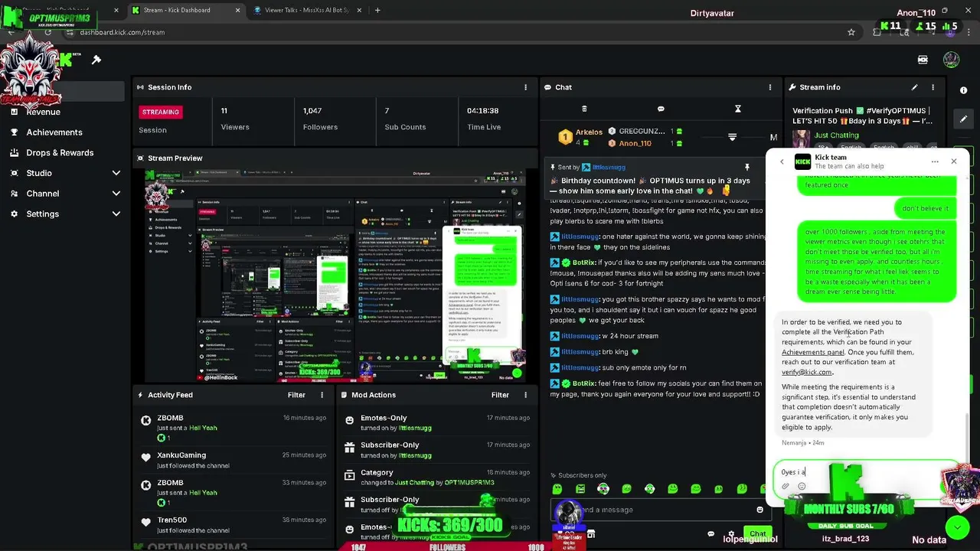
Task: Click the browser address bar URL
Action: coord(122,32)
